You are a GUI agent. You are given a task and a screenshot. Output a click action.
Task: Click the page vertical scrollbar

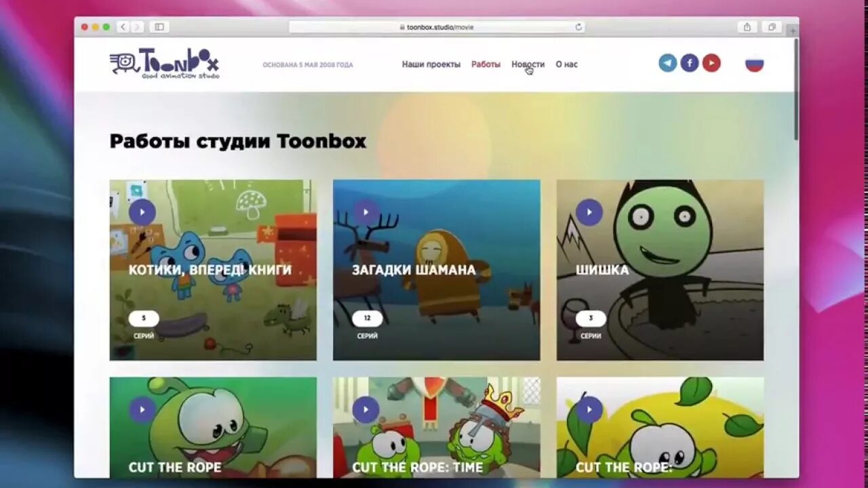click(x=796, y=89)
